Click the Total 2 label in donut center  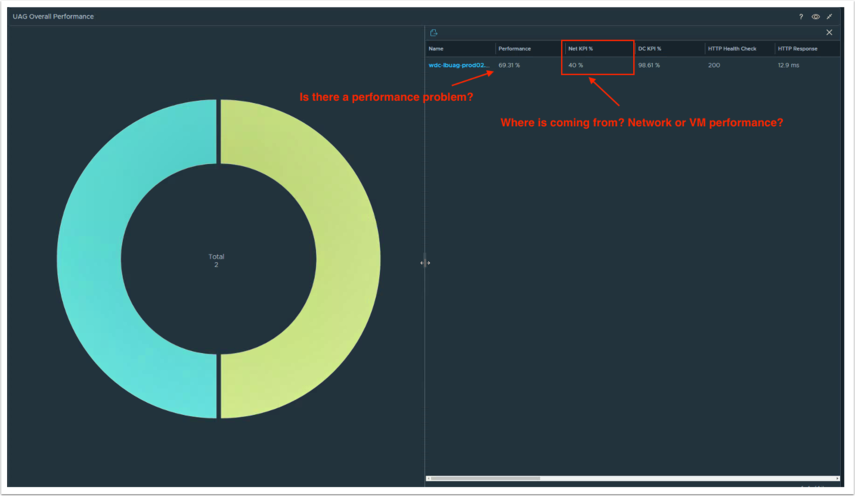click(216, 261)
